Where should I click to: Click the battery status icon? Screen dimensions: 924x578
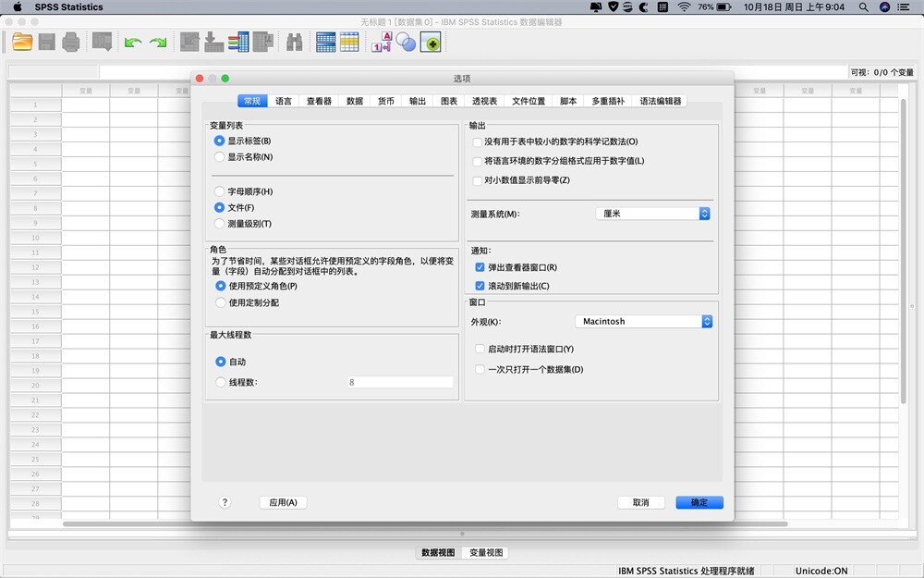tap(723, 7)
